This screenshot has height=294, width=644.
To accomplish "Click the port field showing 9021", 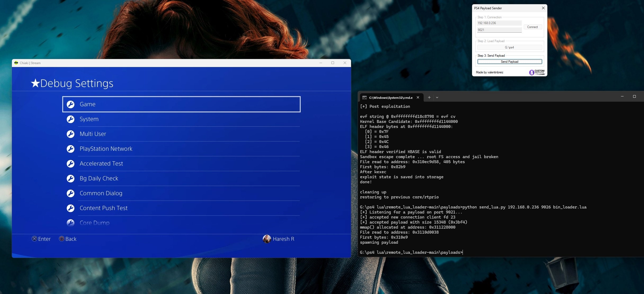I will 499,30.
